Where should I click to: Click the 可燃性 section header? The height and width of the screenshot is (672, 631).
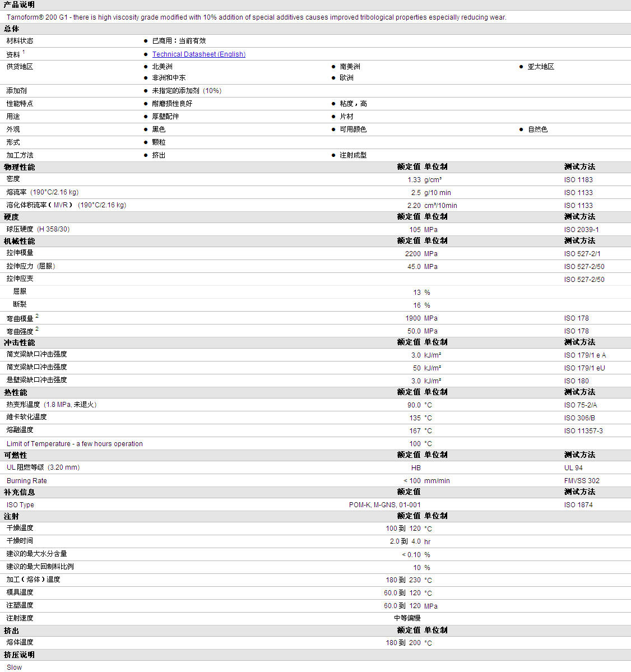click(x=16, y=455)
